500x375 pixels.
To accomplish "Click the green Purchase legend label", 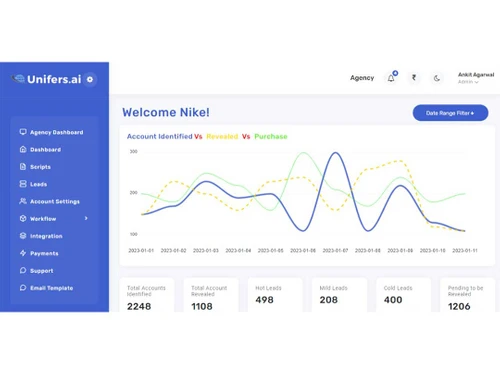I will click(x=271, y=137).
